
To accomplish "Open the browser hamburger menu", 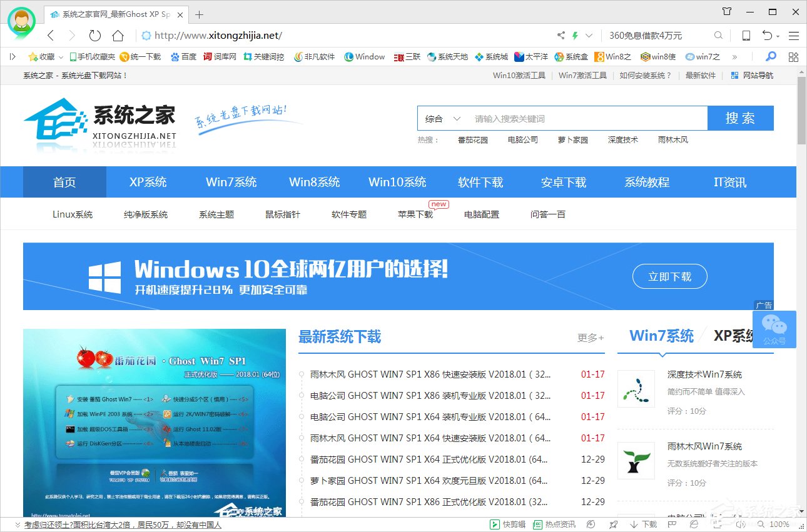I will click(x=794, y=36).
